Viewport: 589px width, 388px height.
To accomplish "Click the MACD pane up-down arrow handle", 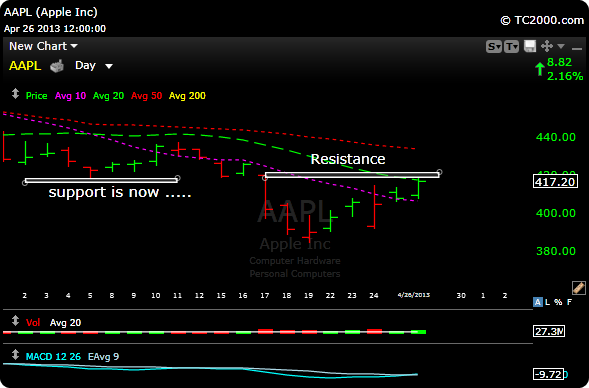I will [x=15, y=355].
